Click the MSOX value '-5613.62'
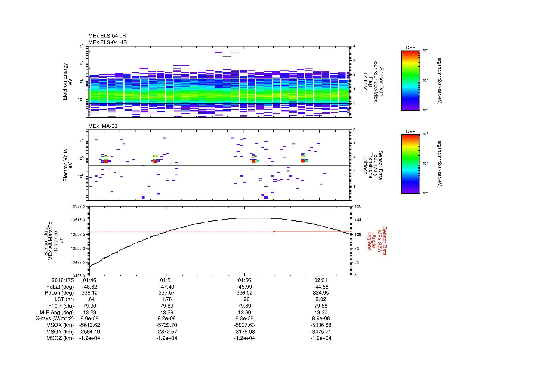The height and width of the screenshot is (392, 555). [90, 325]
